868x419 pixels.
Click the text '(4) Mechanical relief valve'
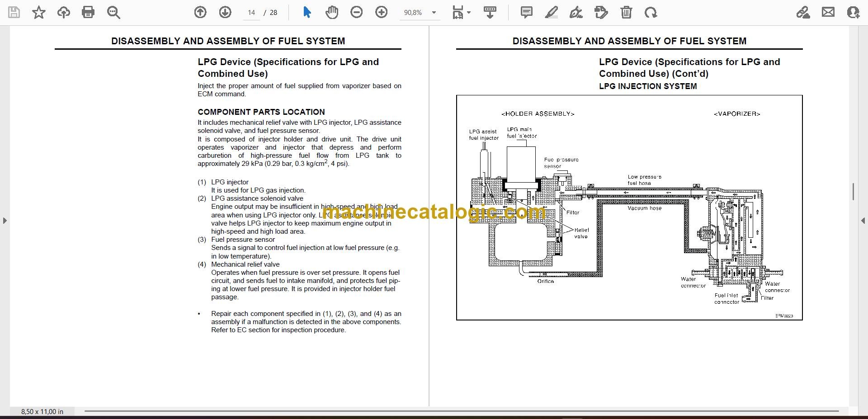pyautogui.click(x=238, y=264)
